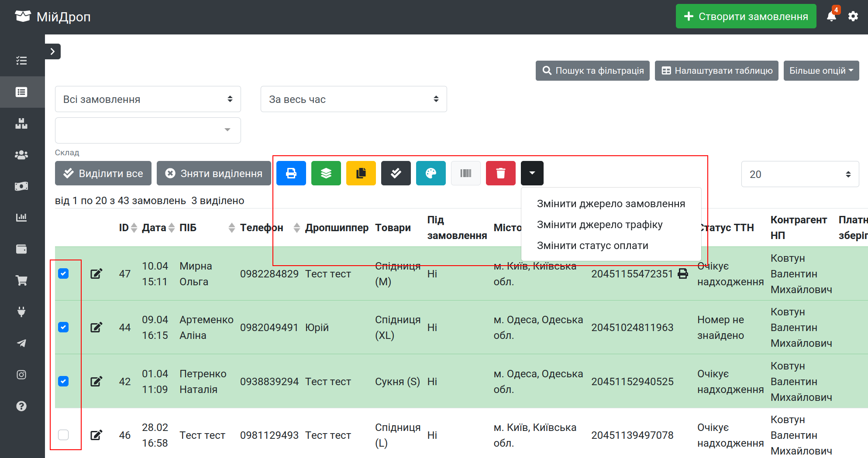Click the 'Зняти виділення' button
This screenshot has width=868, height=458.
[214, 173]
